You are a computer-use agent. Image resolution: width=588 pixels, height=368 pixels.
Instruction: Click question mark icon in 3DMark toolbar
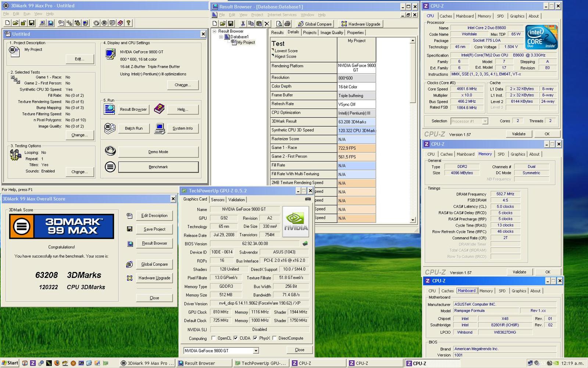(x=128, y=23)
